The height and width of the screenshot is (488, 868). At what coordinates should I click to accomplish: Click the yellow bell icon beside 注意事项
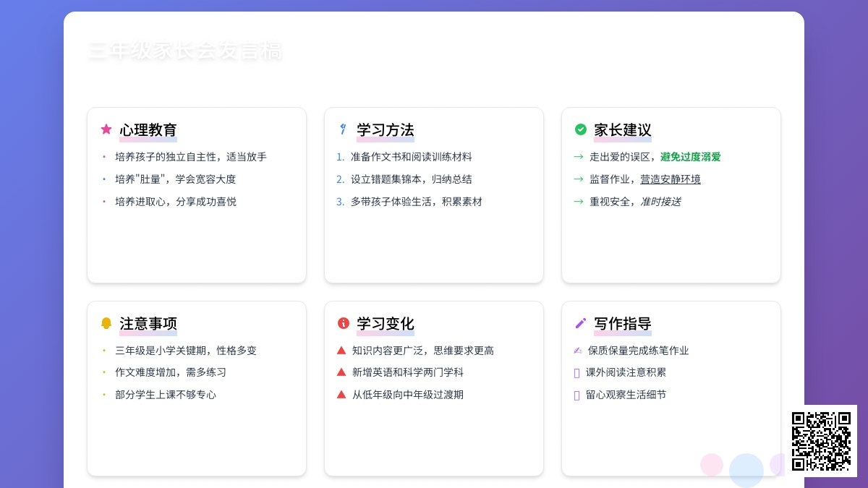106,323
